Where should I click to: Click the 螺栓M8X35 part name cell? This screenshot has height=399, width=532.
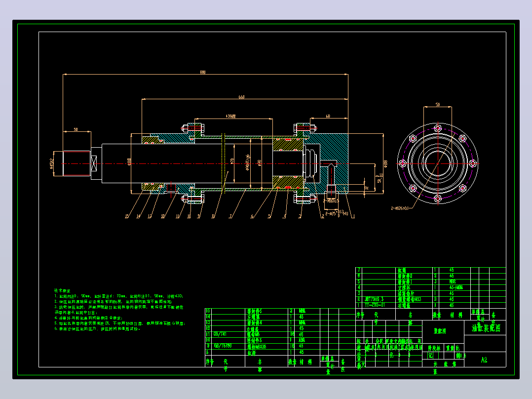coord(257,346)
